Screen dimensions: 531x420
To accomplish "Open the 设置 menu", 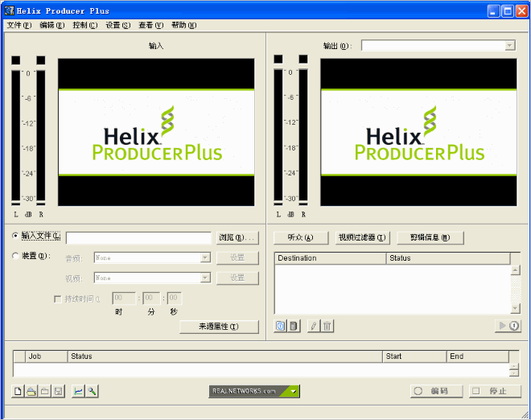I will tap(117, 25).
